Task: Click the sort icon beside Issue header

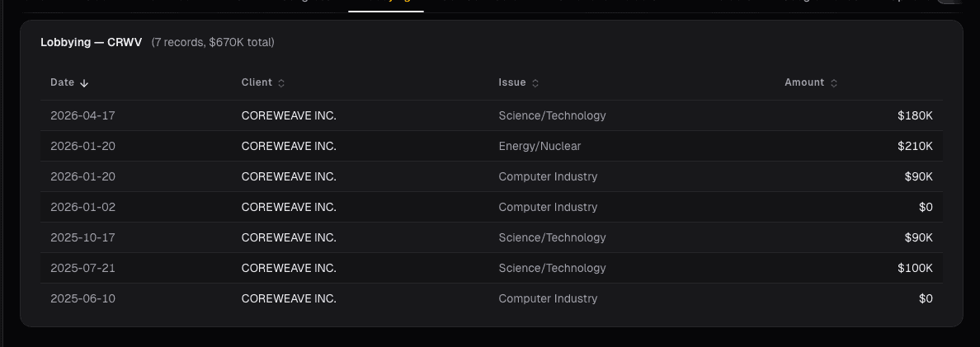Action: click(535, 83)
